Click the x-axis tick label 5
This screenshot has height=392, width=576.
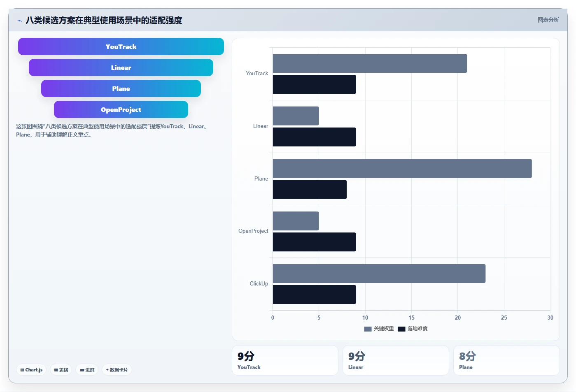[x=319, y=318]
